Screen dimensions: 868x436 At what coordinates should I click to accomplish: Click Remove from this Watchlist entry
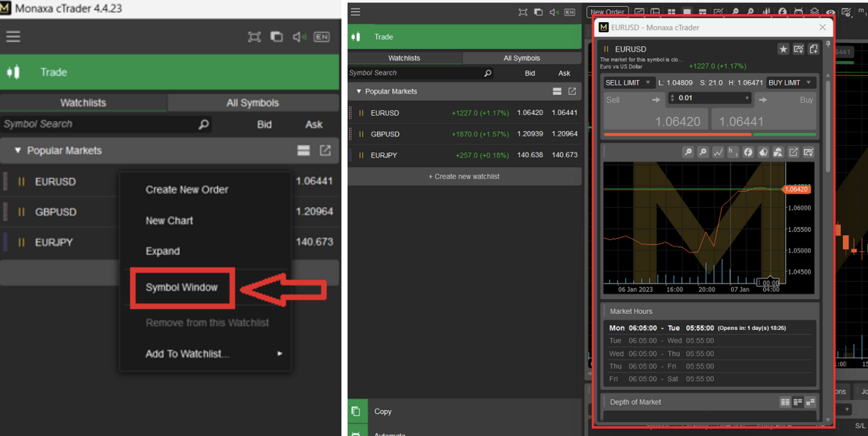click(207, 323)
